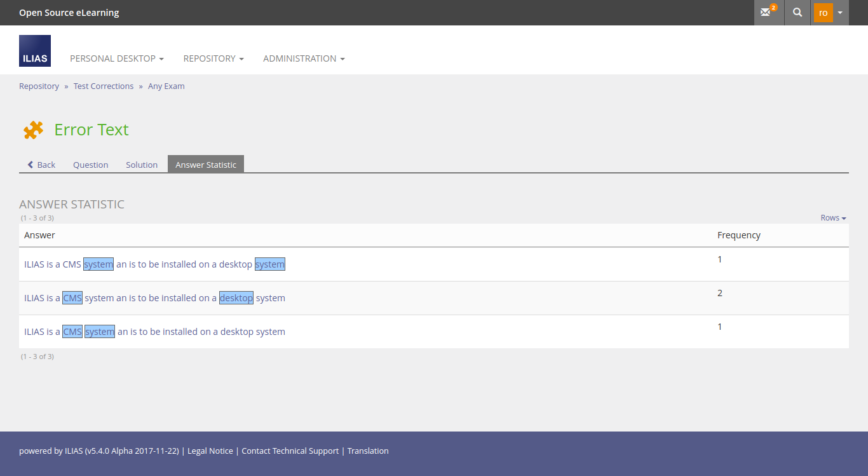
Task: Click highlighted 'desktop' word in second answer
Action: (x=236, y=298)
